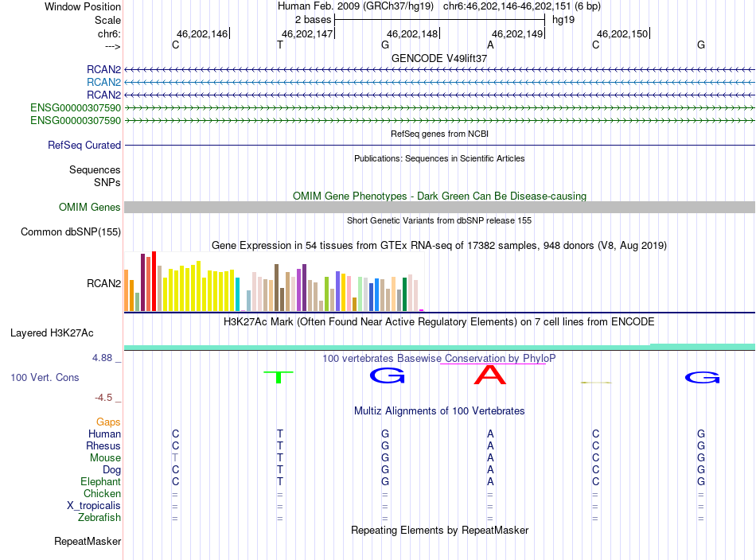Screen dimensions: 756x560
Task: Click the Zebrafish species row label
Action: [x=99, y=517]
